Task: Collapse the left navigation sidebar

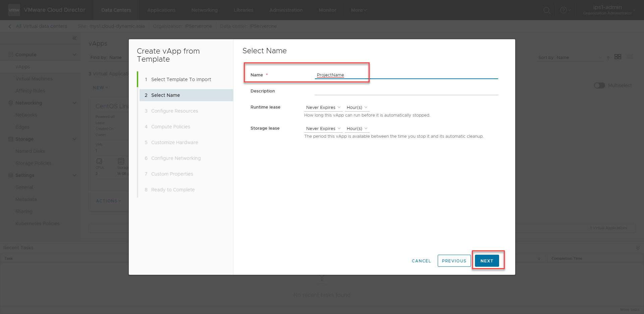Action: click(x=74, y=38)
